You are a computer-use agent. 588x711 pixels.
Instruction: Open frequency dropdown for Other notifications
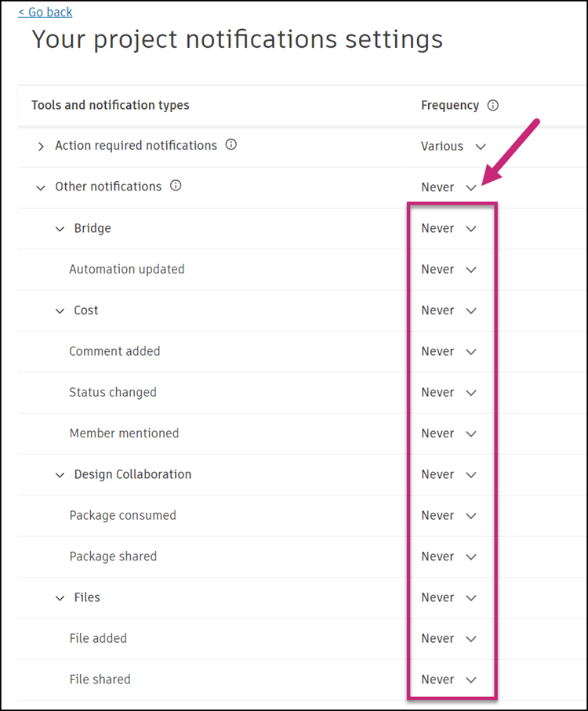click(x=448, y=187)
